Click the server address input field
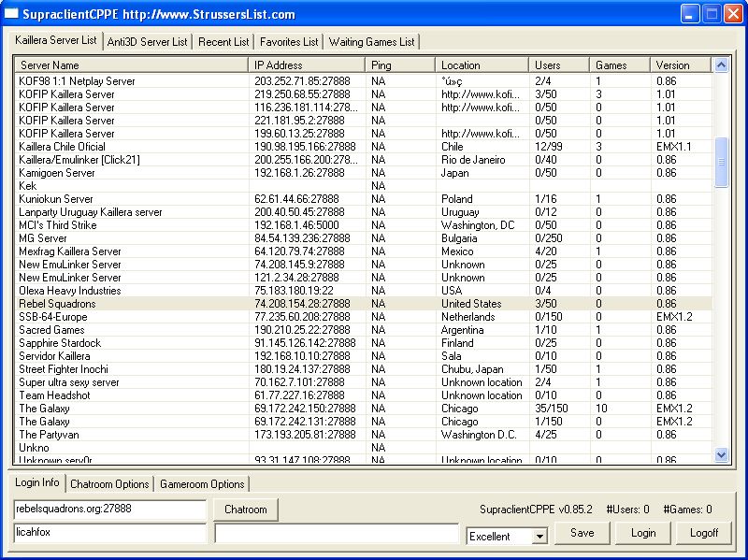 pyautogui.click(x=108, y=510)
